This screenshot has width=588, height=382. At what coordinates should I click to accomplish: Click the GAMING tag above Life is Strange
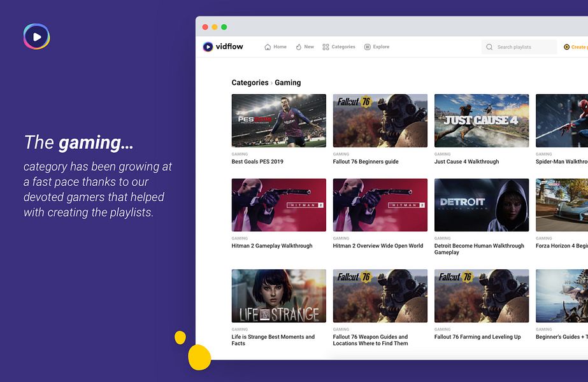click(x=240, y=330)
